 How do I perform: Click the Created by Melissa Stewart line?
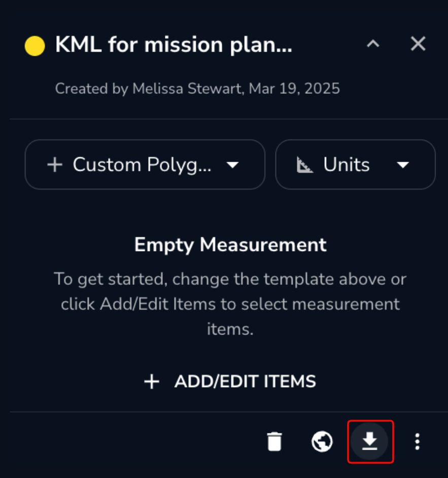[197, 89]
